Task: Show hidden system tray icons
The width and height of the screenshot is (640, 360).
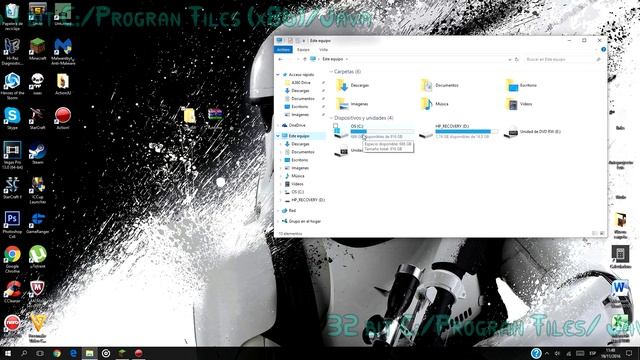Action: pyautogui.click(x=547, y=353)
